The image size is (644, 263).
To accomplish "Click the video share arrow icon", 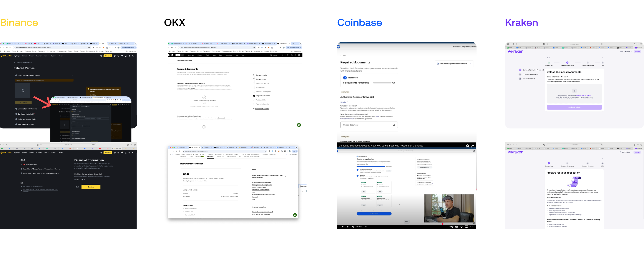I will pyautogui.click(x=473, y=146).
